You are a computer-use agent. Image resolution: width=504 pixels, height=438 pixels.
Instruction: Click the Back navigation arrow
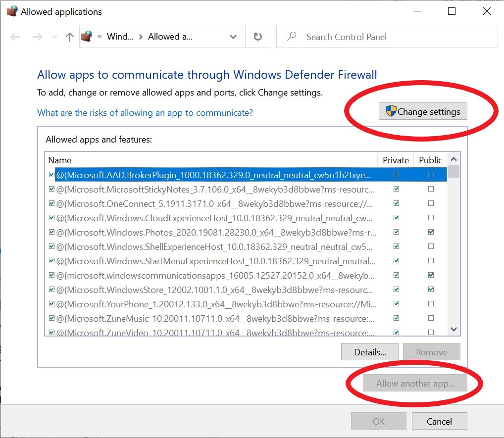point(15,37)
